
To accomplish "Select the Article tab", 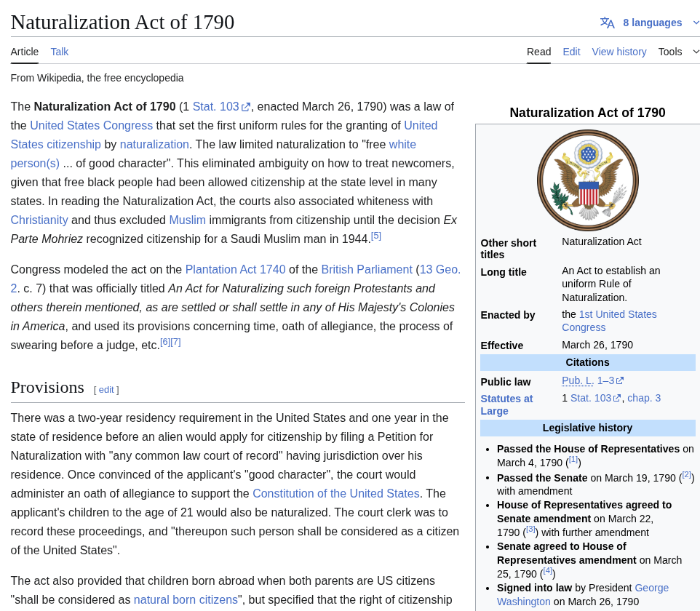I will click(x=25, y=52).
